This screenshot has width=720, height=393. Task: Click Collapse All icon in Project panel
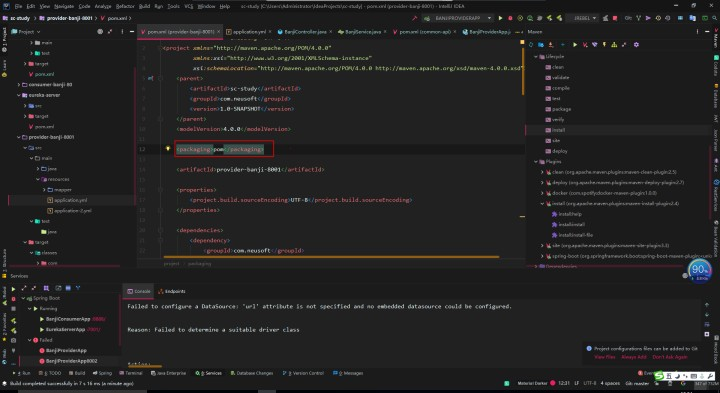pos(110,32)
